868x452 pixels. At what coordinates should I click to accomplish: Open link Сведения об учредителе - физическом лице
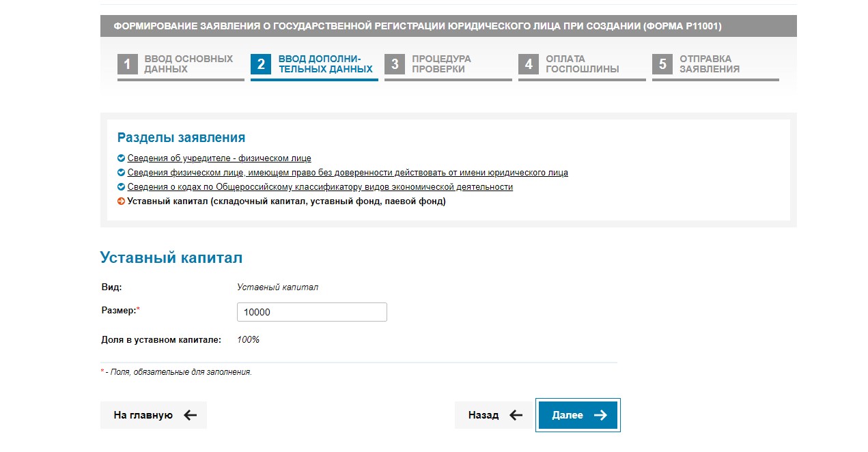pyautogui.click(x=219, y=158)
